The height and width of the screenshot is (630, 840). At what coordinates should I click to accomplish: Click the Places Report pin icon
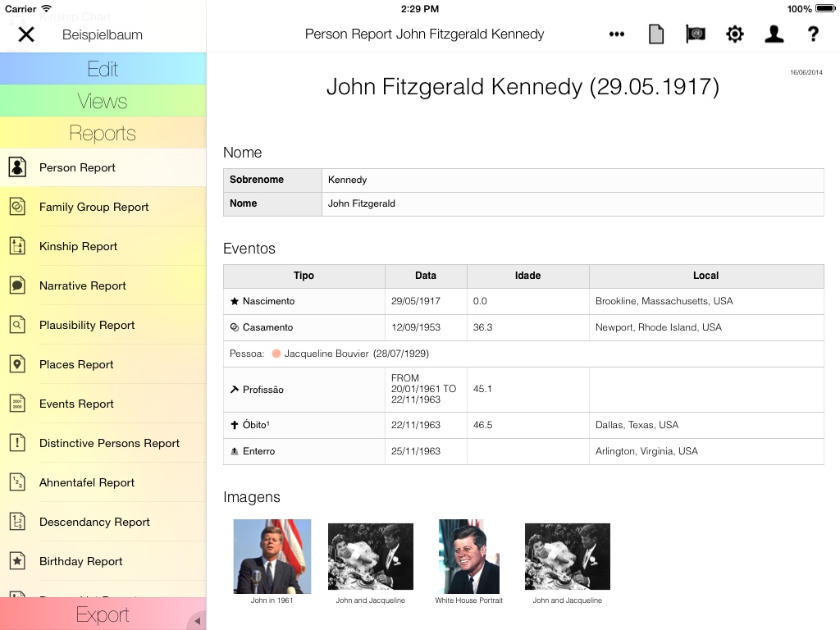click(x=17, y=364)
